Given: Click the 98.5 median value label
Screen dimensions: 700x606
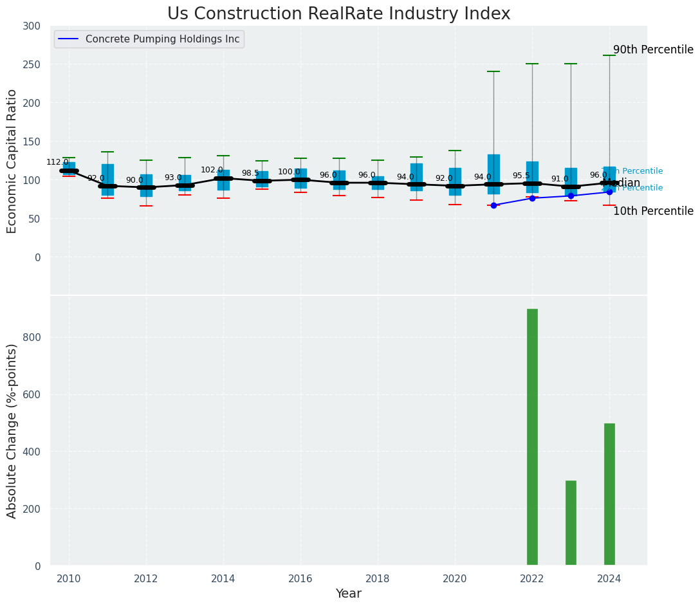Looking at the screenshot, I should click(x=250, y=174).
